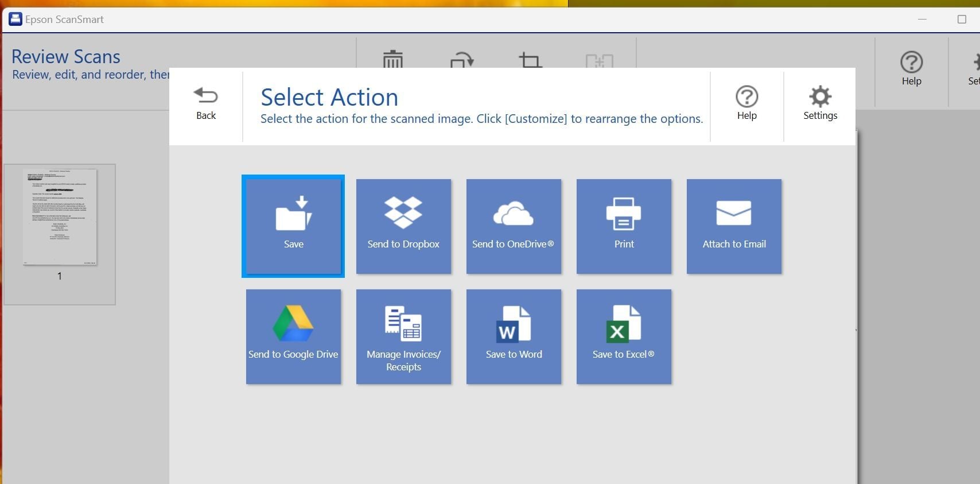
Task: Choose Save to Word tile
Action: (514, 336)
